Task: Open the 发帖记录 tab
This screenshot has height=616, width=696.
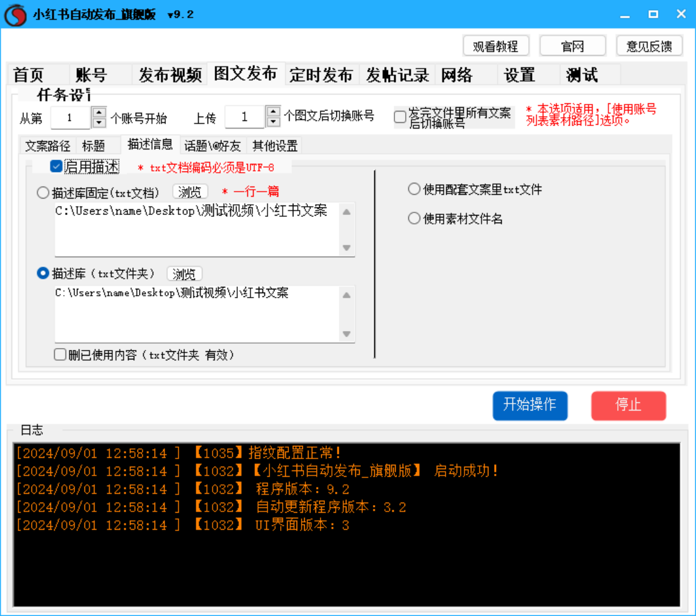Action: tap(398, 74)
